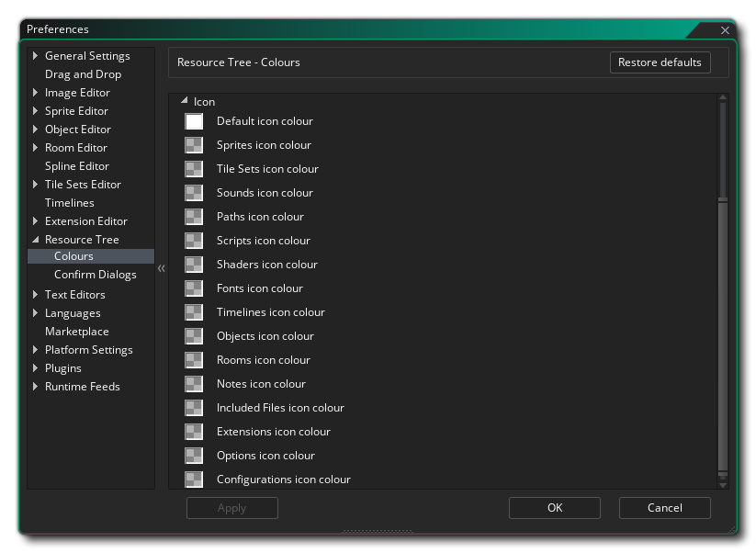Select Confirm Dialogs under Resource Tree
This screenshot has height=553, width=756.
95,274
